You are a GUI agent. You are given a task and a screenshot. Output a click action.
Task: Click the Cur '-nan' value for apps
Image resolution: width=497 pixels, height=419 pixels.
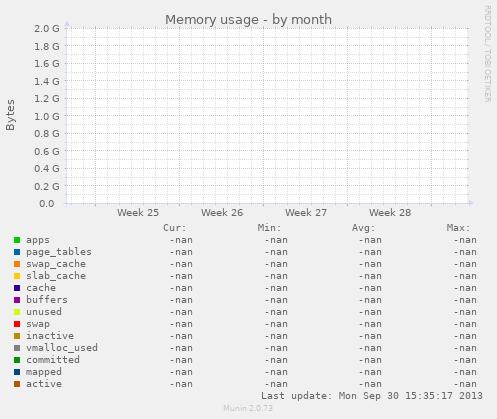tap(181, 240)
